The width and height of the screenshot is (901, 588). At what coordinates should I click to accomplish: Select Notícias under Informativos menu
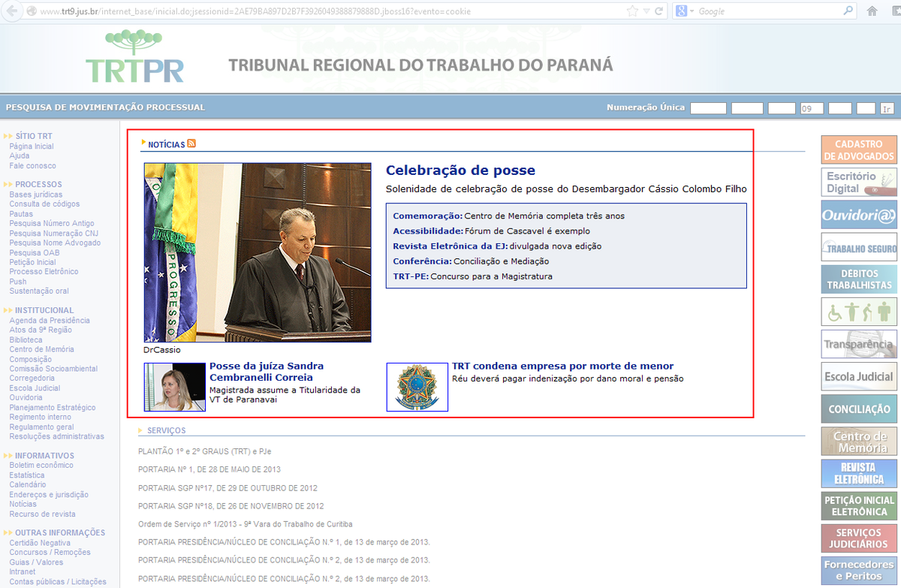pyautogui.click(x=22, y=504)
